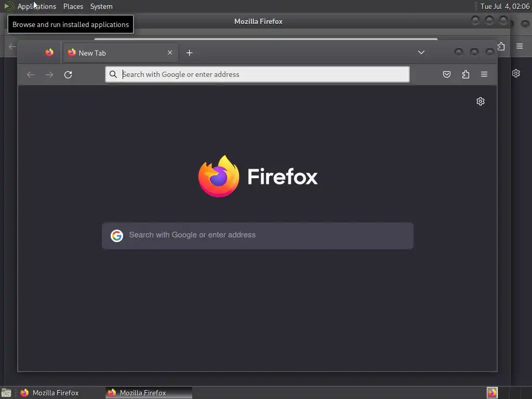The width and height of the screenshot is (532, 399).
Task: Select the pinned Firefox tab in front window
Action: tap(49, 52)
